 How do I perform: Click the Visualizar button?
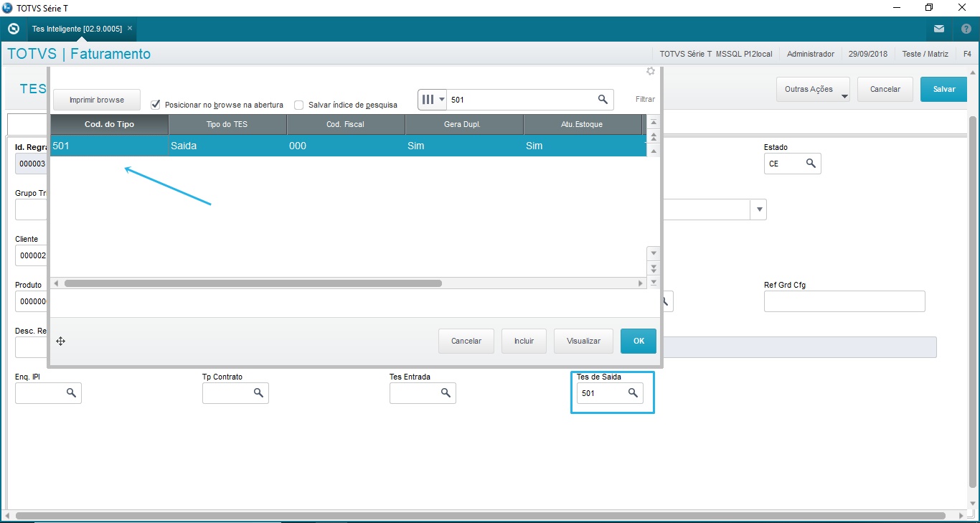[x=583, y=341]
